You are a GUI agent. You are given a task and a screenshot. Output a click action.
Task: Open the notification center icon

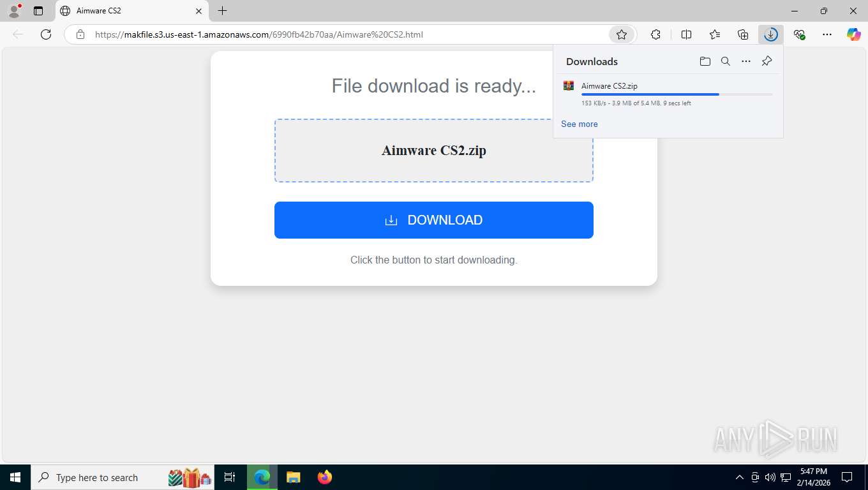point(847,477)
